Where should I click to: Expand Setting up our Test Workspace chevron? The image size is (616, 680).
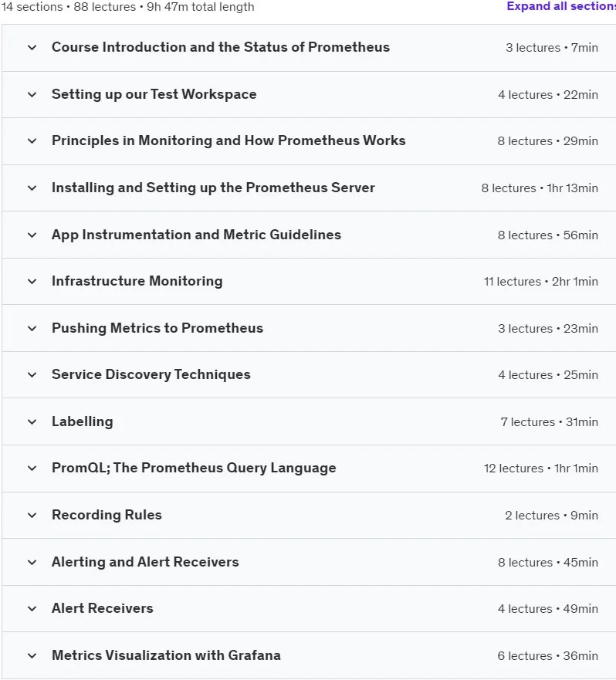tap(32, 94)
